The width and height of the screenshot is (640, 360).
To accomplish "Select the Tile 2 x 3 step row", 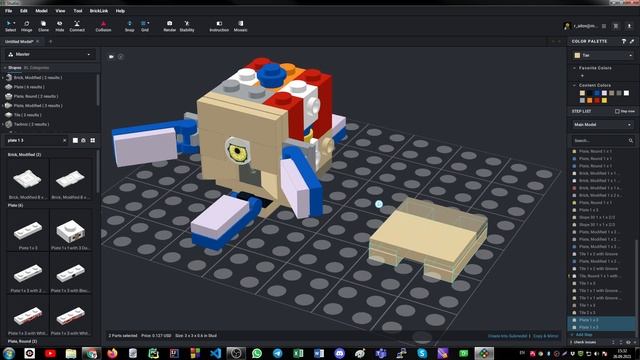I will point(602,313).
